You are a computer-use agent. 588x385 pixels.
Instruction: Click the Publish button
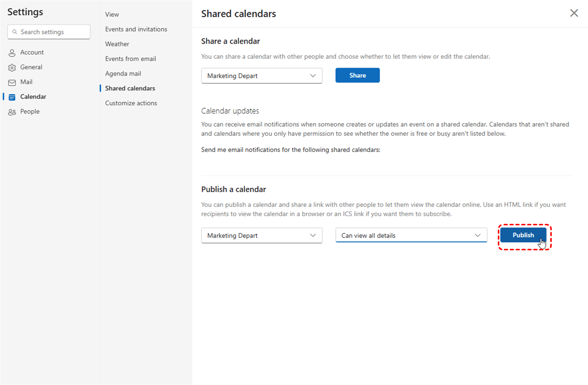pyautogui.click(x=523, y=235)
